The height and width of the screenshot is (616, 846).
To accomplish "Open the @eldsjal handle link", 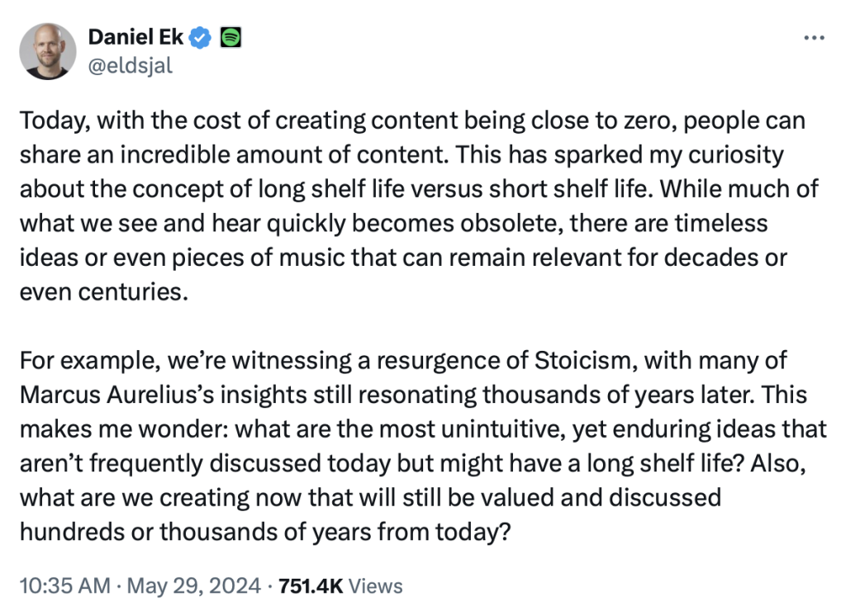I will (130, 66).
